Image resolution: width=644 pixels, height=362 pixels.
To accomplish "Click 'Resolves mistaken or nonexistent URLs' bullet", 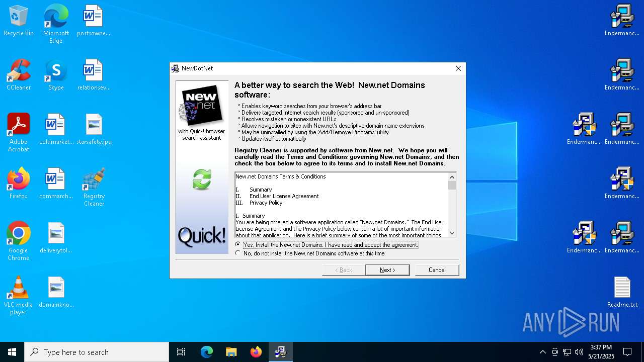I will [289, 119].
